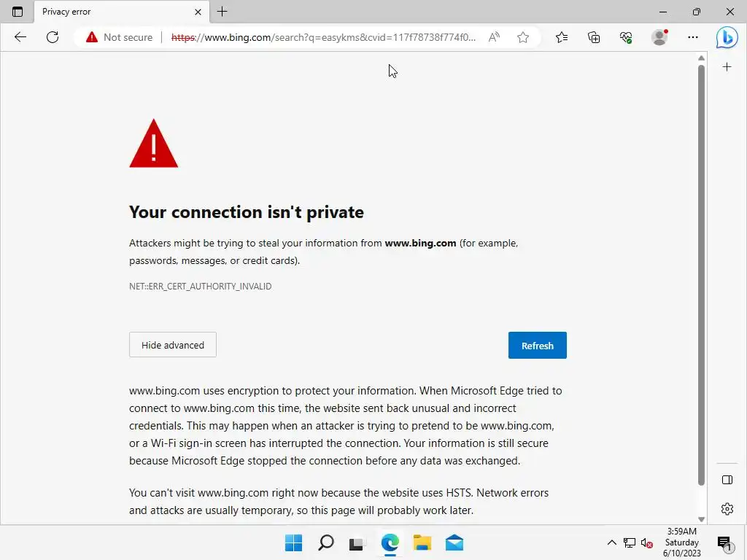Open Read aloud from the address bar
747x560 pixels.
[x=494, y=37]
